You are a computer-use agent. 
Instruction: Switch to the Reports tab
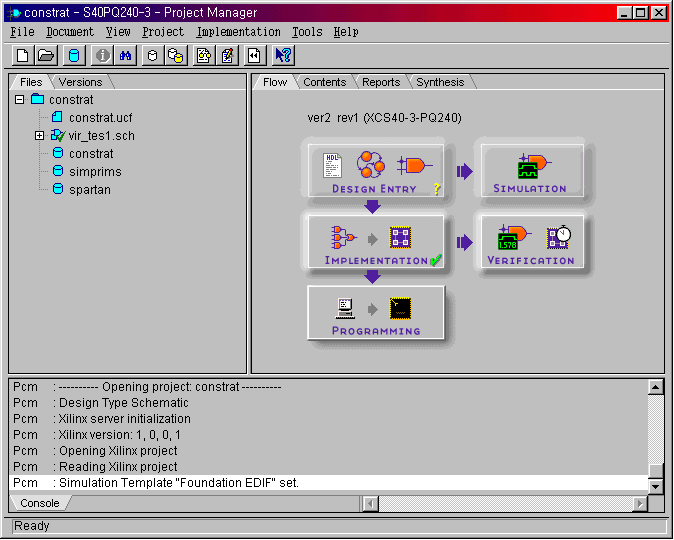click(x=381, y=82)
